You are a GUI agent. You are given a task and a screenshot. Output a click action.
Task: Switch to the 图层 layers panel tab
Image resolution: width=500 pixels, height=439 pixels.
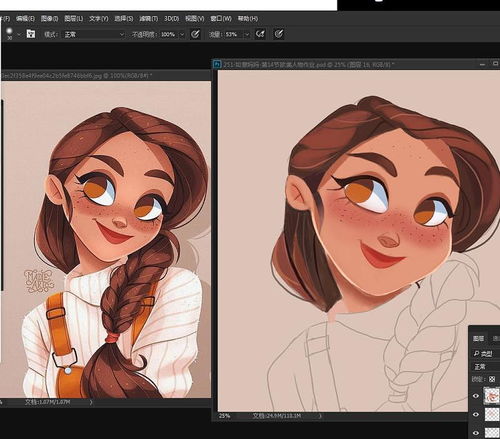(478, 338)
